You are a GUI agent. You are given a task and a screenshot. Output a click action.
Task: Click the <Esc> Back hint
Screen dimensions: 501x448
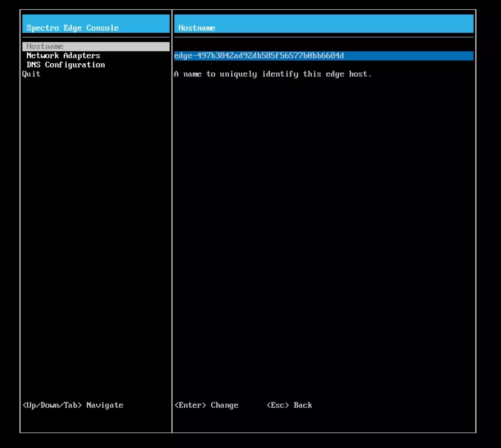(x=289, y=405)
